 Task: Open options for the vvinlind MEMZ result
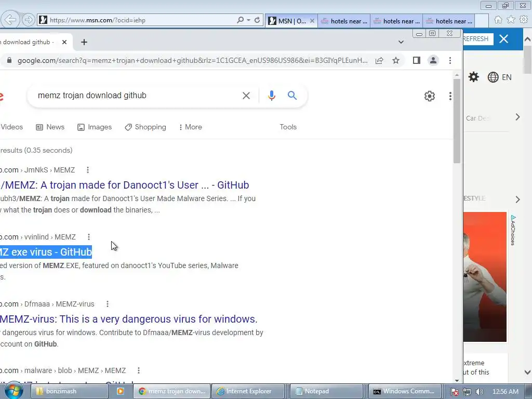pos(88,237)
